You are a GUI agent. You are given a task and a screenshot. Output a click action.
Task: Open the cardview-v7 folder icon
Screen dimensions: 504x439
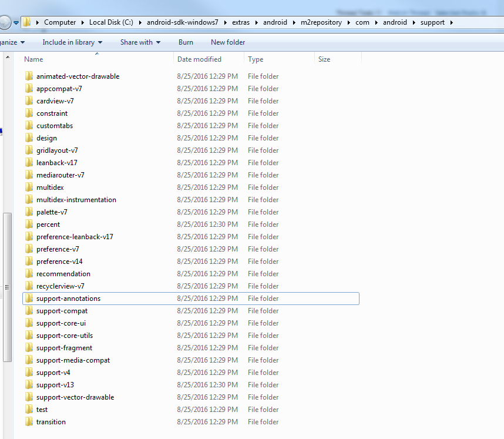(x=29, y=100)
